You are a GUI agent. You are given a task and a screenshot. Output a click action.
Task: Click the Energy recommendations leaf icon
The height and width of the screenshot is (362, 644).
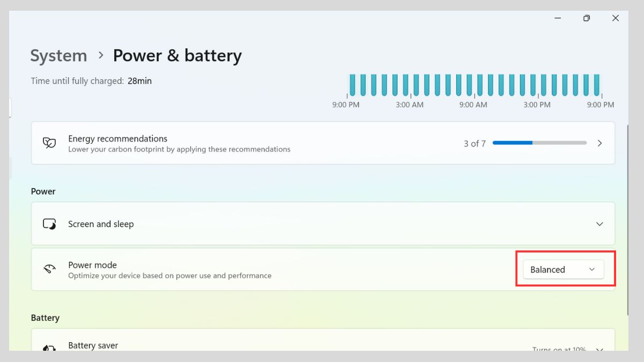pyautogui.click(x=49, y=143)
